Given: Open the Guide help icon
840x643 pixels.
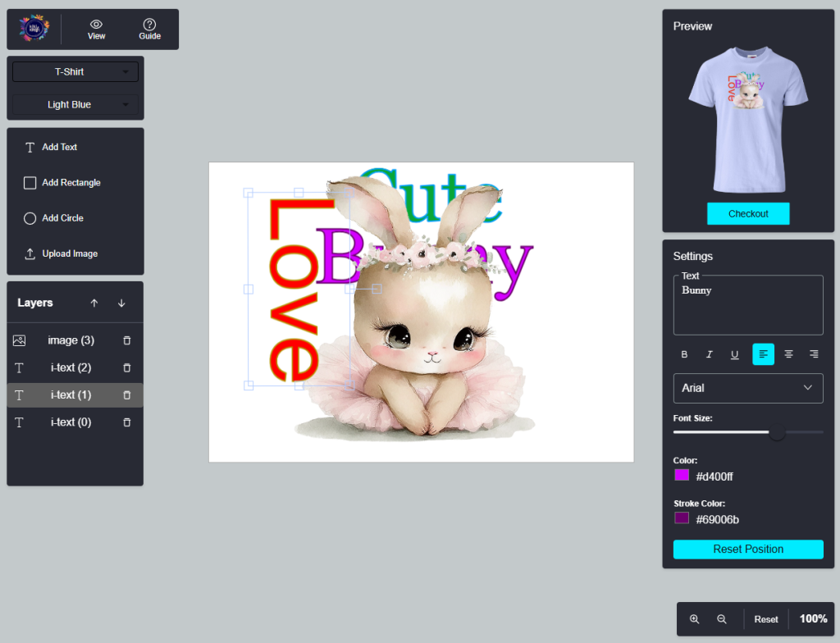Looking at the screenshot, I should point(149,25).
